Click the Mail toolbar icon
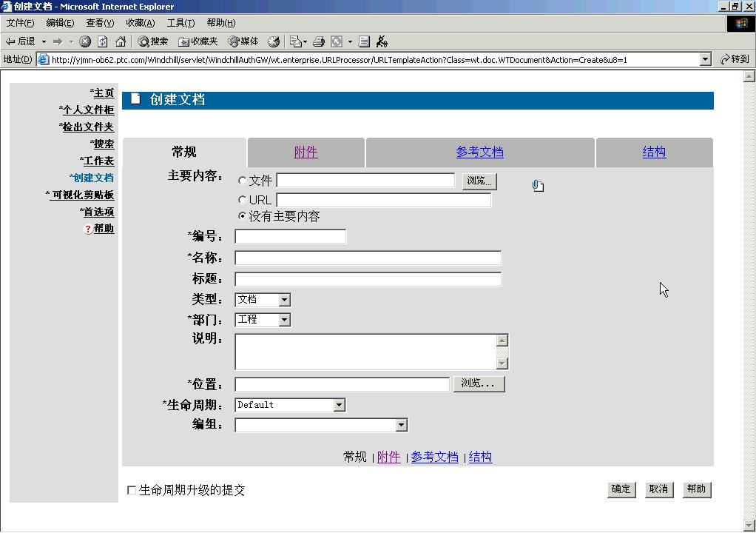 [295, 41]
